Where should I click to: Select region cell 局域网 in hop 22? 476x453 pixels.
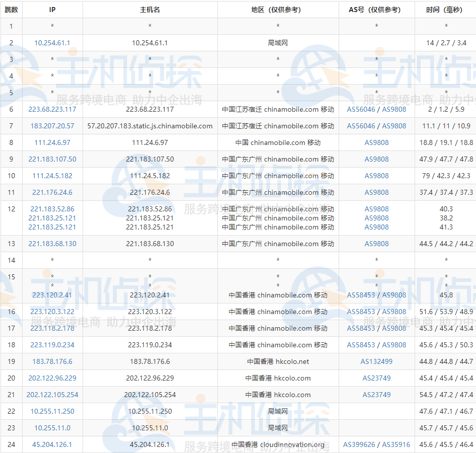[x=278, y=411]
